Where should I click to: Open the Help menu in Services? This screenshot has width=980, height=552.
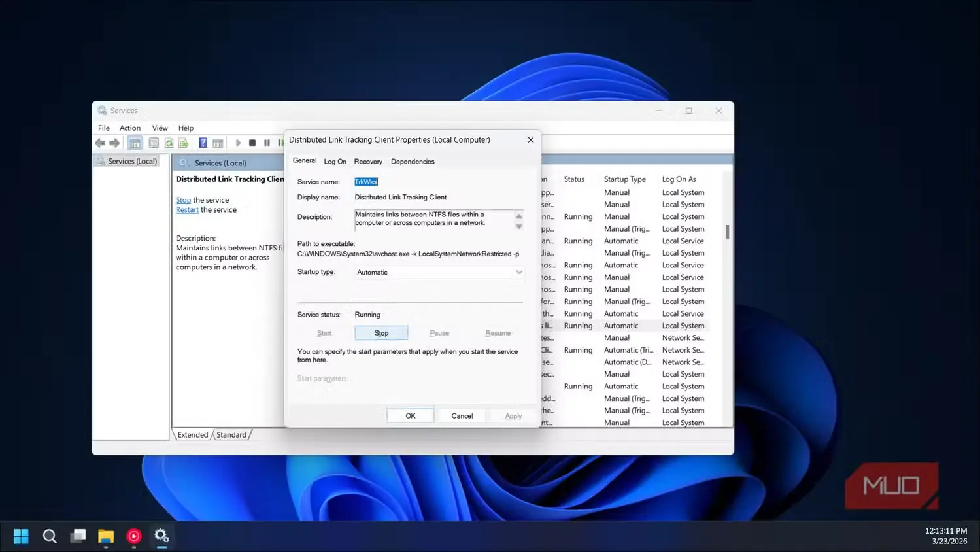(x=186, y=128)
